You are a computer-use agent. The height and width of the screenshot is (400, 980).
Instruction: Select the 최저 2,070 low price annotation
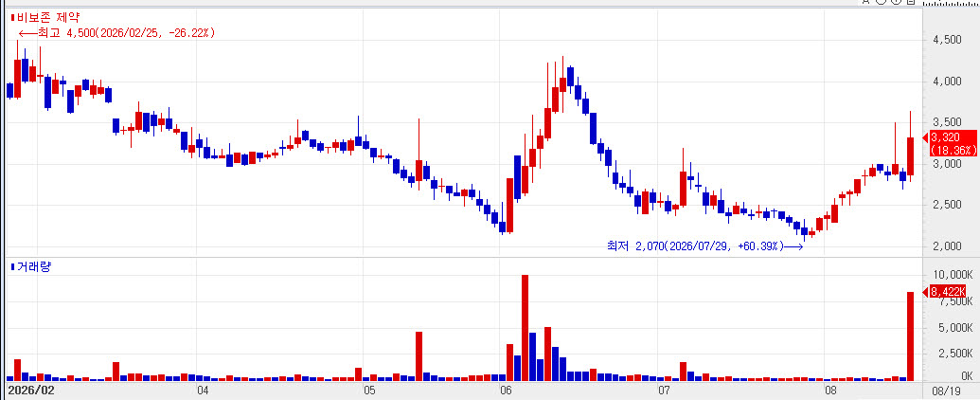coord(705,246)
